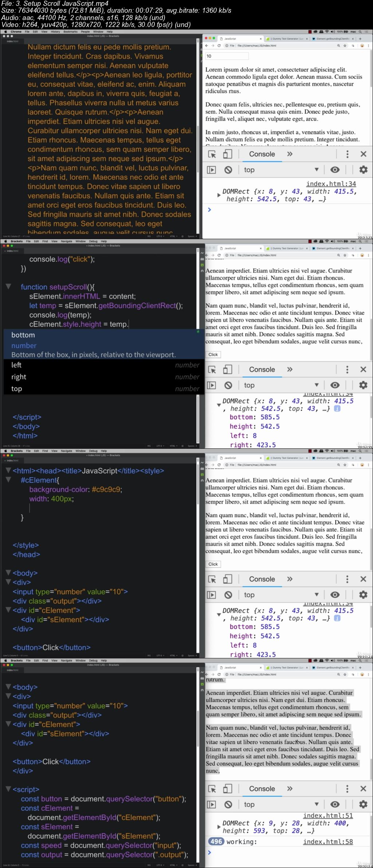Toggle the live expression eye in the Lorem ipsum frame
Image resolution: width=373 pixels, height=868 pixels.
335,170
